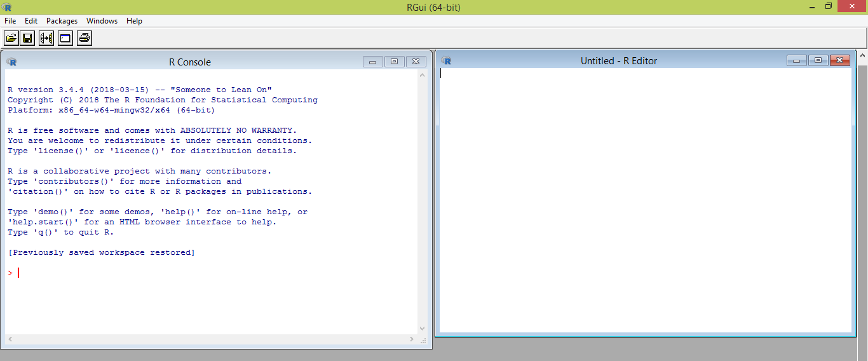Click 'You are welcome to redistribute' line
This screenshot has width=868, height=361.
[x=160, y=140]
